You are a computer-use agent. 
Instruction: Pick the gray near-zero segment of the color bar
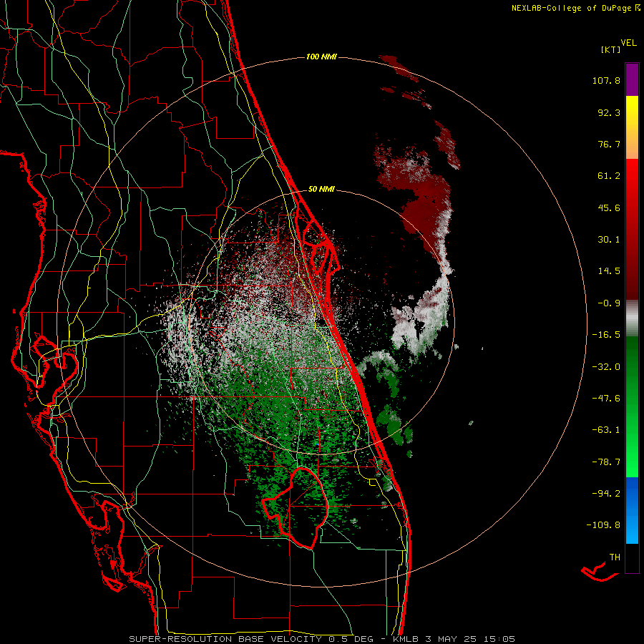tap(632, 318)
